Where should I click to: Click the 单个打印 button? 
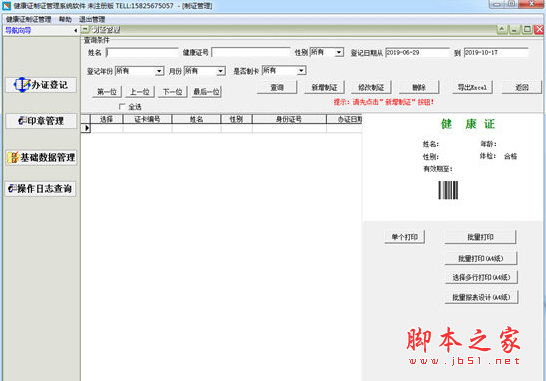pyautogui.click(x=405, y=237)
